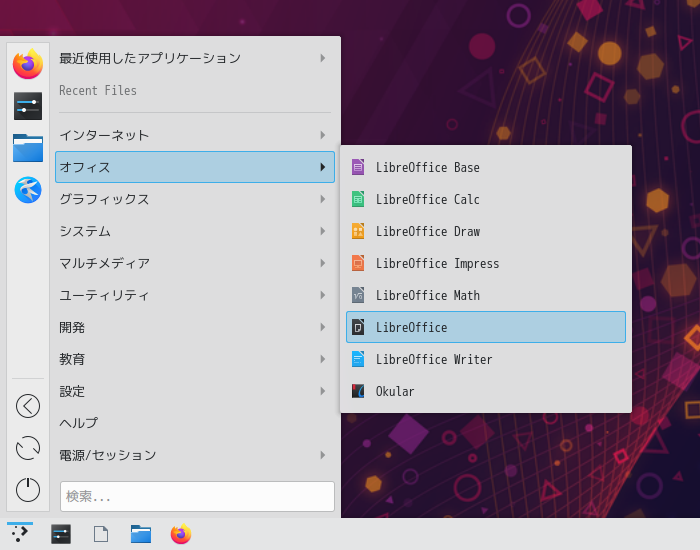Click the application launcher icon in taskbar
700x550 pixels.
pos(20,533)
